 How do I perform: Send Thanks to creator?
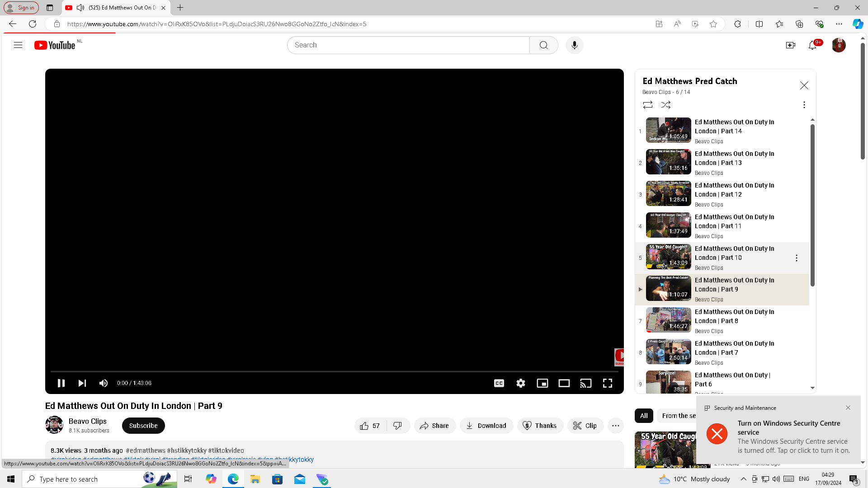point(540,426)
